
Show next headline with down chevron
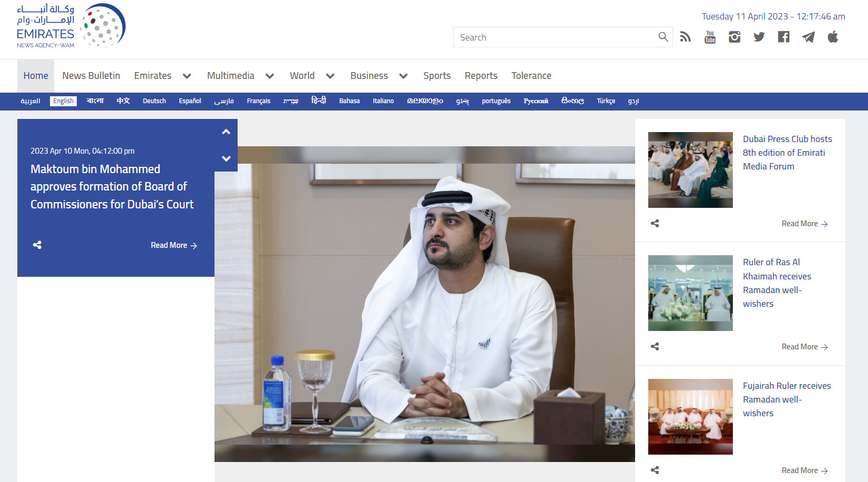[x=226, y=158]
